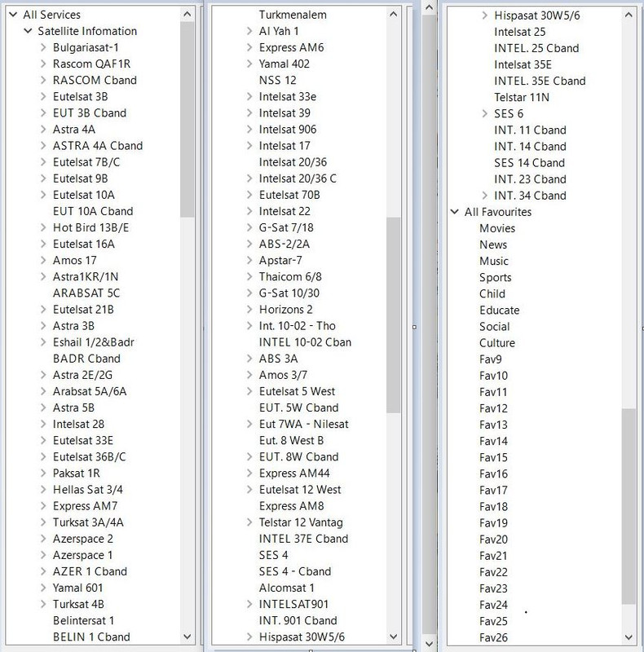Viewport: 644px width, 652px height.
Task: Open the Child favourites group
Action: [492, 293]
